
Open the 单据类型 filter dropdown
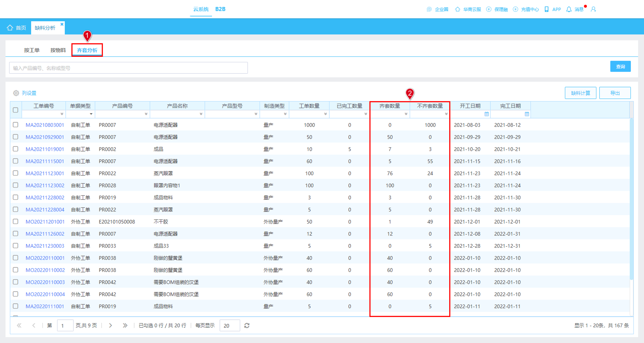tap(91, 114)
